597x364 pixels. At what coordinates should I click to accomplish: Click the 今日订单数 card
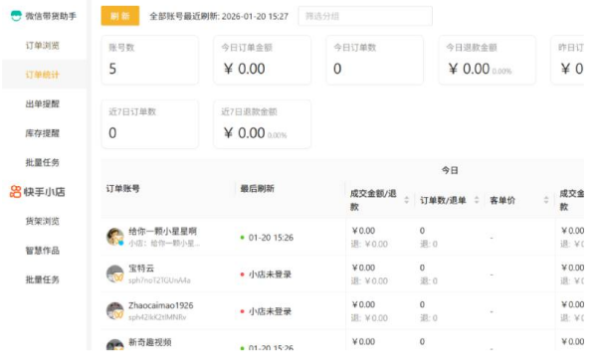375,60
